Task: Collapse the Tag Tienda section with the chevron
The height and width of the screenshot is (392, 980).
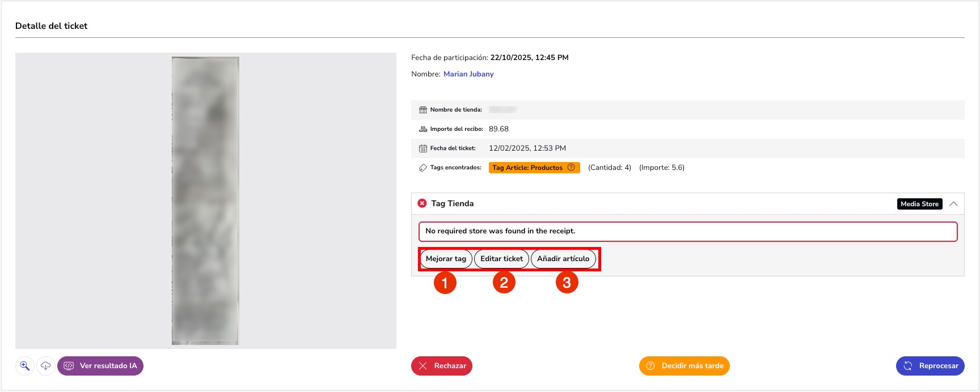Action: click(x=953, y=204)
